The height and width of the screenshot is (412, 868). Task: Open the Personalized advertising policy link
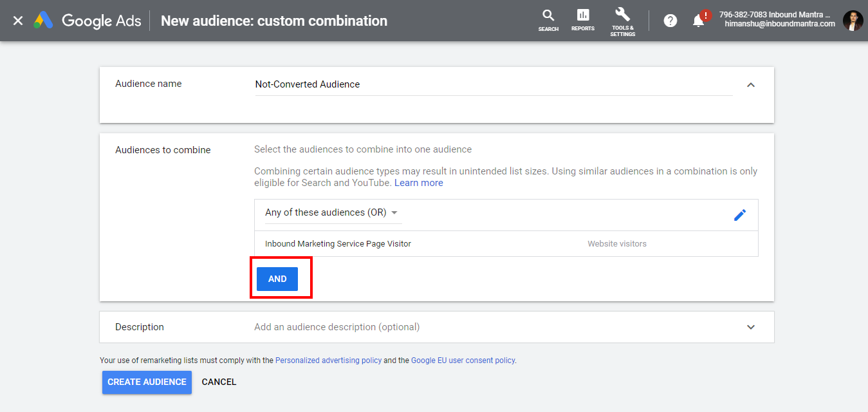click(328, 360)
